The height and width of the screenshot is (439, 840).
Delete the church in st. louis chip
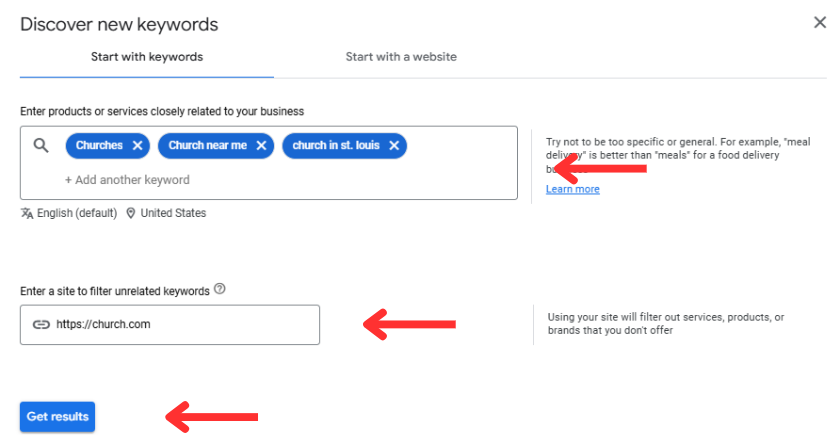(x=394, y=146)
